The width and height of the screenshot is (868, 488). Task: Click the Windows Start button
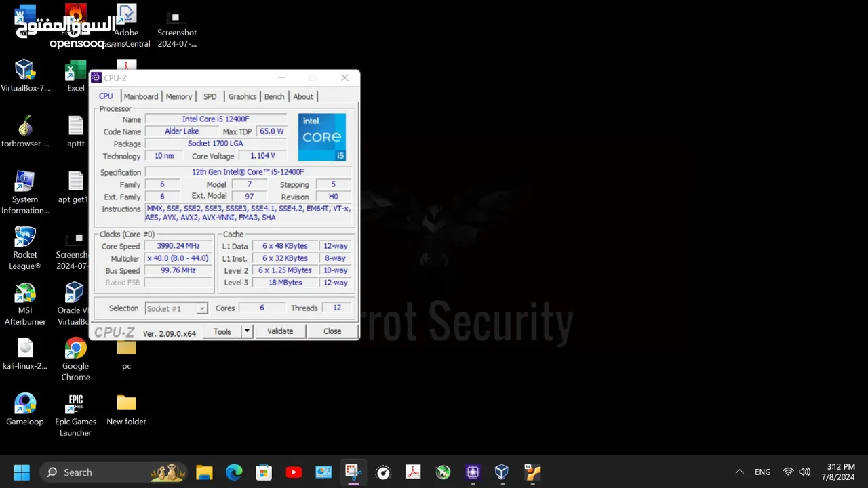tap(22, 472)
